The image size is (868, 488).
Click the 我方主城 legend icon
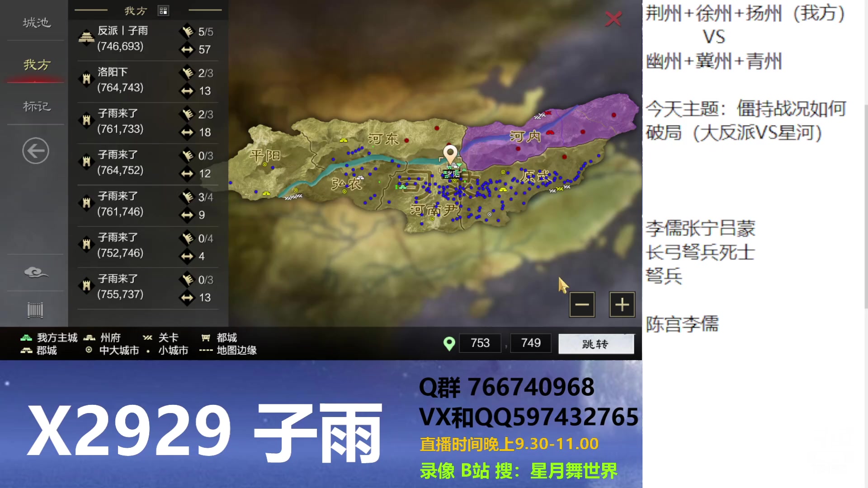click(x=26, y=338)
